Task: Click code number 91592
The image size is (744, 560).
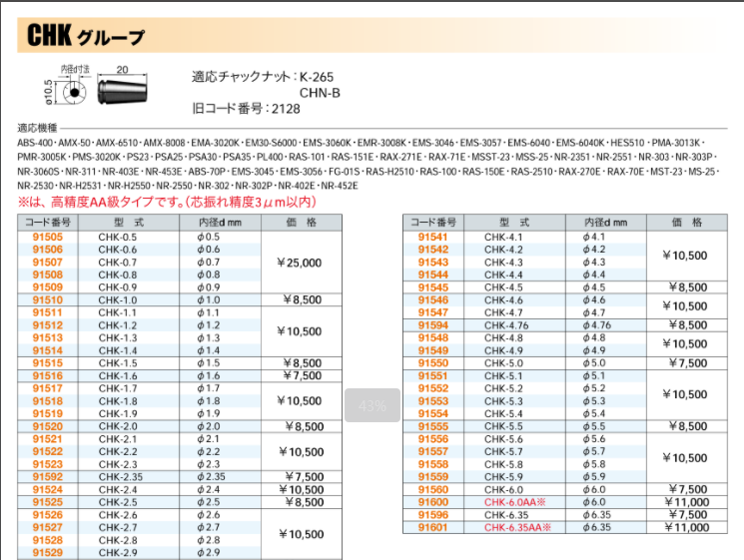Action: [48, 477]
